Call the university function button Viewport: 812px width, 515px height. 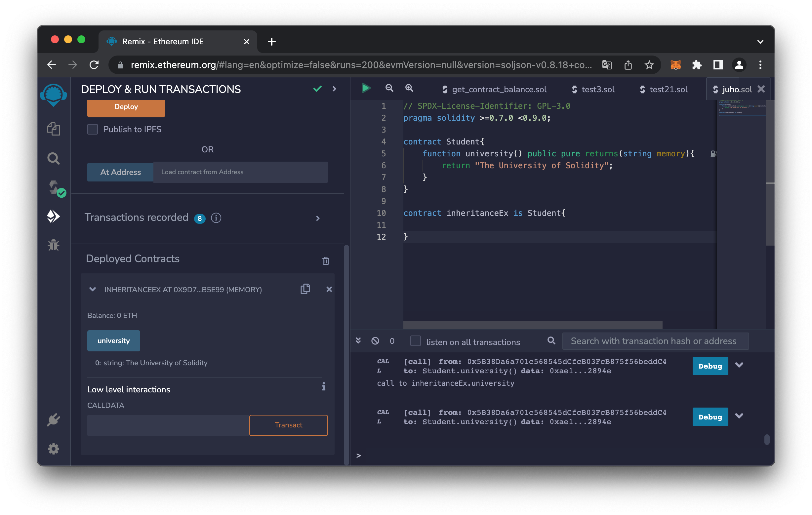pyautogui.click(x=114, y=341)
